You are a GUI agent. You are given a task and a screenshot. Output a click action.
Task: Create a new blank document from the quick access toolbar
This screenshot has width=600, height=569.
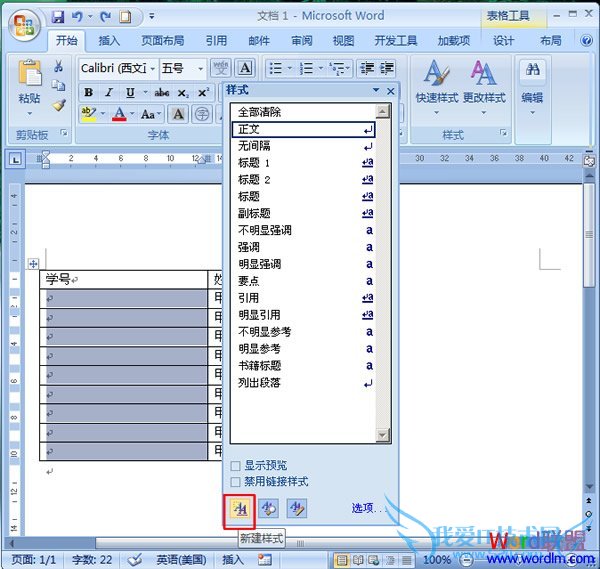click(x=125, y=17)
